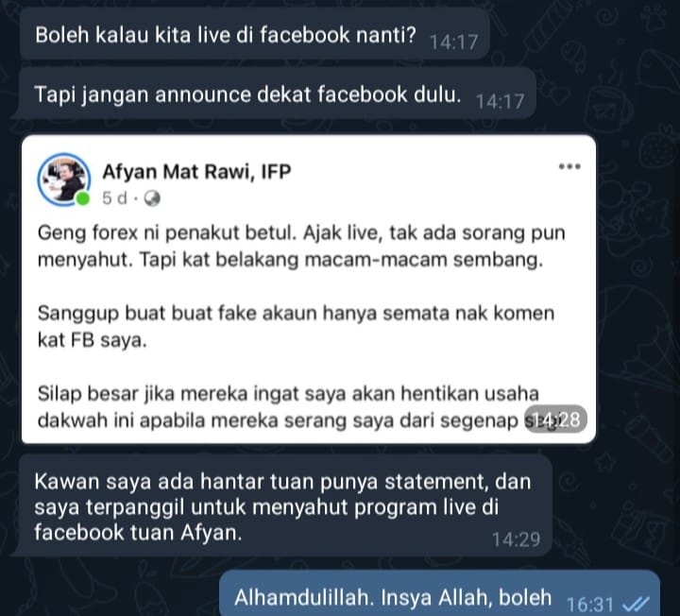Tap 'Silap besar jika mereka' paragraph
Viewport: 680px width, 616px height.
[299, 406]
